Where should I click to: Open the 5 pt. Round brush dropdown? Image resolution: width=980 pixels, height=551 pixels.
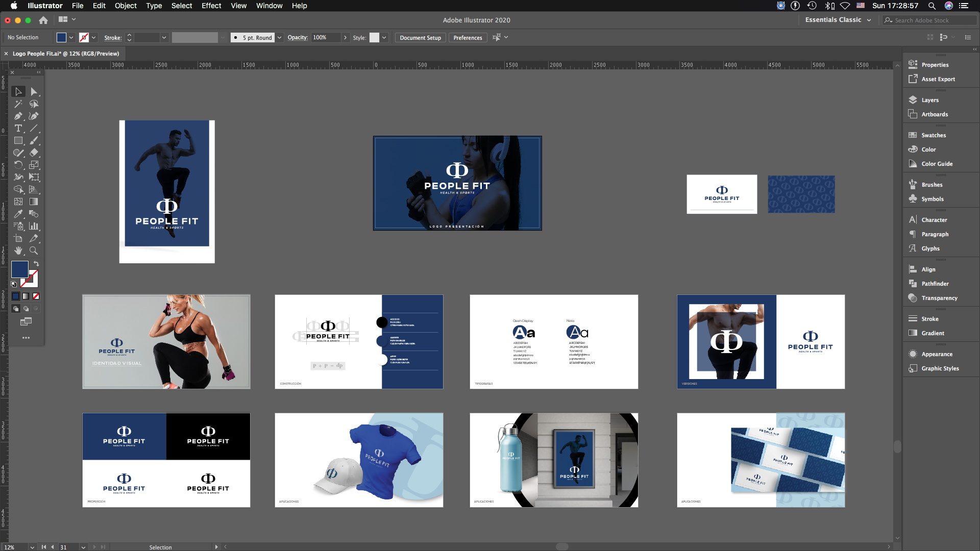tap(279, 38)
